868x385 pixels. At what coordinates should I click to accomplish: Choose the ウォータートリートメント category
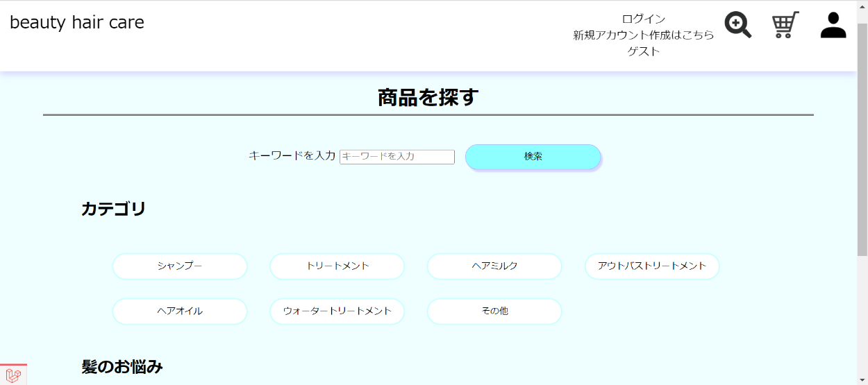click(x=337, y=311)
